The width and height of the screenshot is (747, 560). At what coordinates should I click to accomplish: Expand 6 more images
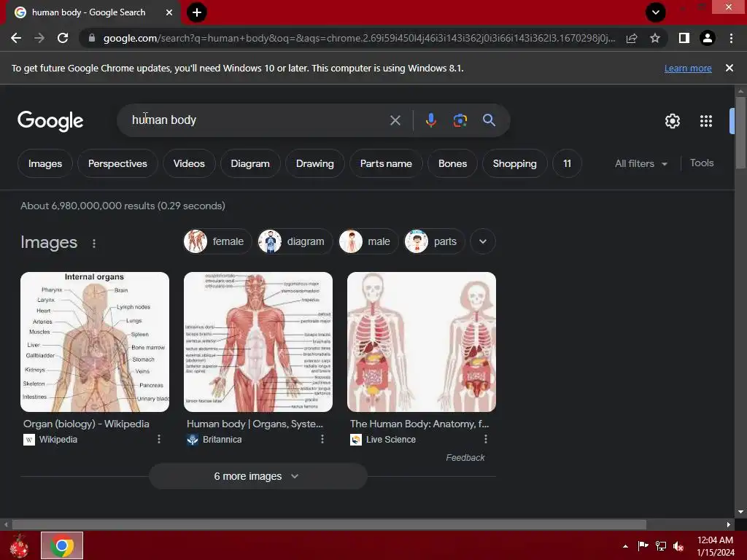(258, 476)
